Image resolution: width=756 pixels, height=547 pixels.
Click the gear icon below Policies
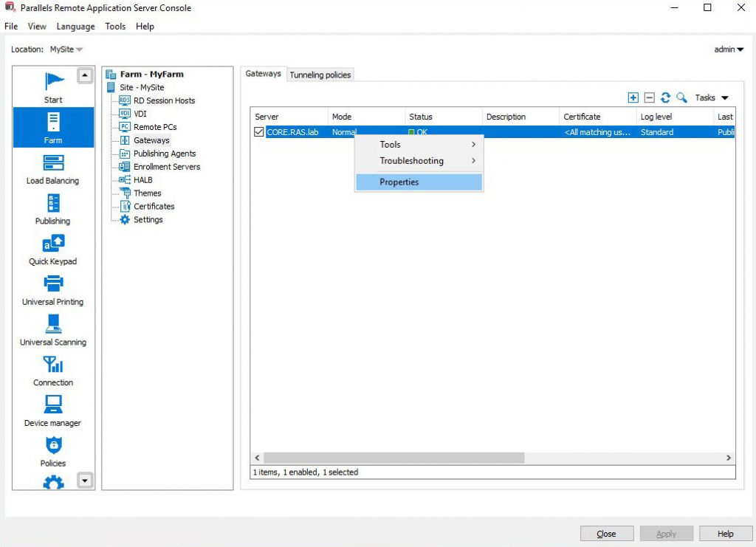53,483
